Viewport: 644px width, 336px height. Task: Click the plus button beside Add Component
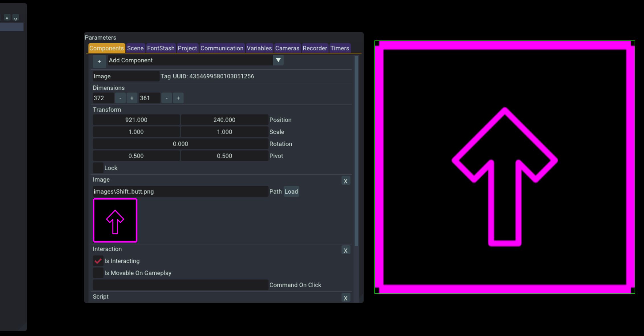click(99, 62)
